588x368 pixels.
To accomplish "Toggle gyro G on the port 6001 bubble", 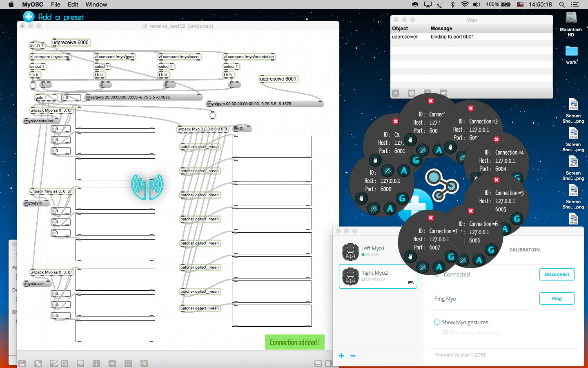I will click(416, 160).
